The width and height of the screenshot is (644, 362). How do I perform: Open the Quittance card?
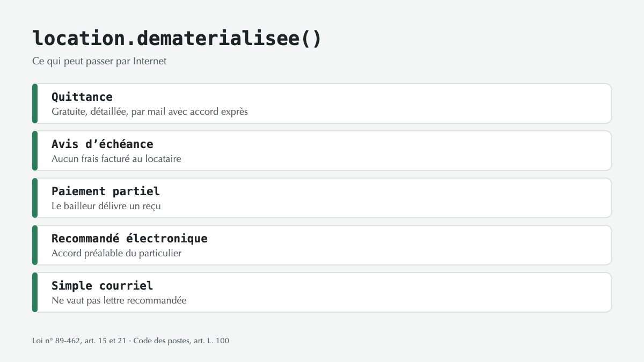[322, 104]
